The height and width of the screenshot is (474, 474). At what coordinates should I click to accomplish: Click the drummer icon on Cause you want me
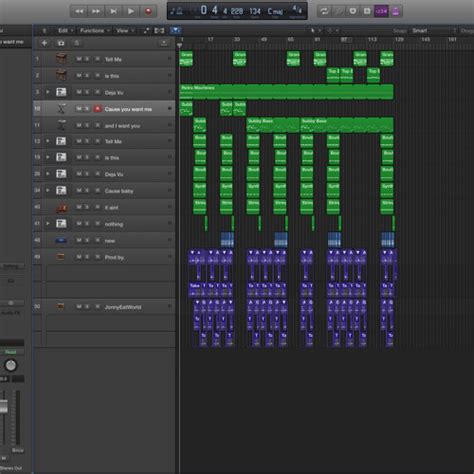61,109
